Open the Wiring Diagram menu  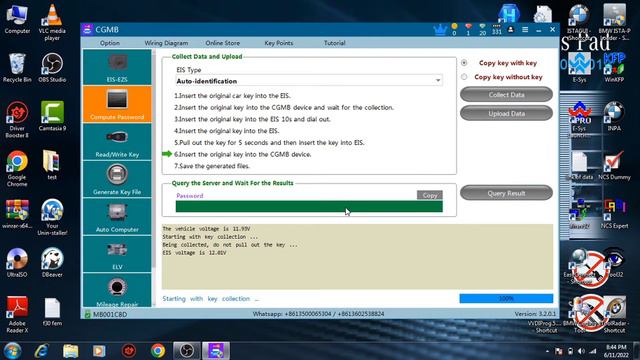pos(166,43)
